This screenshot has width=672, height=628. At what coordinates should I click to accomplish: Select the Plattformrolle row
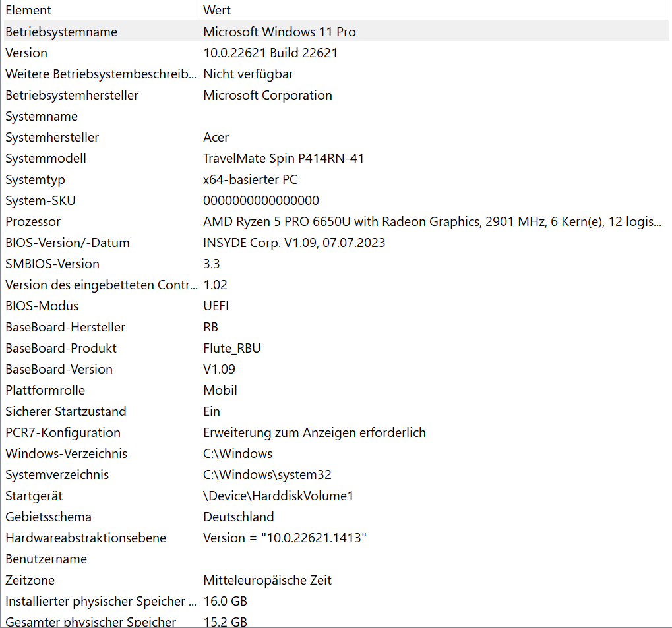336,391
